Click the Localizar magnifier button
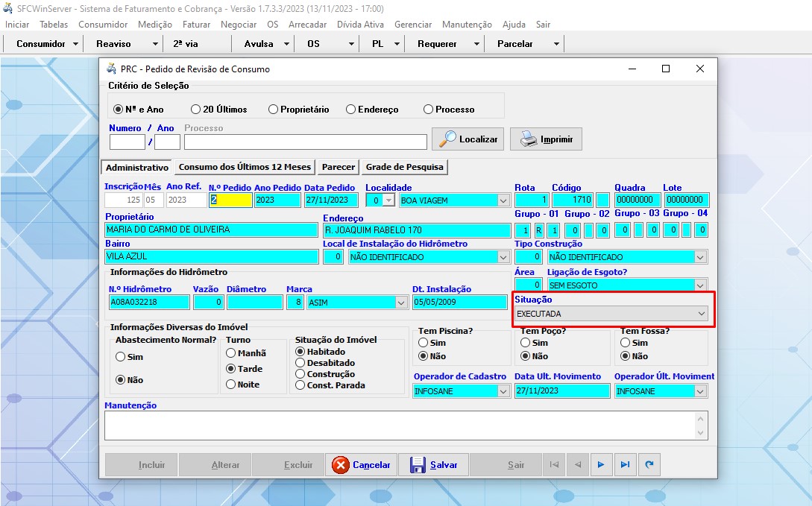This screenshot has width=812, height=506. [468, 139]
